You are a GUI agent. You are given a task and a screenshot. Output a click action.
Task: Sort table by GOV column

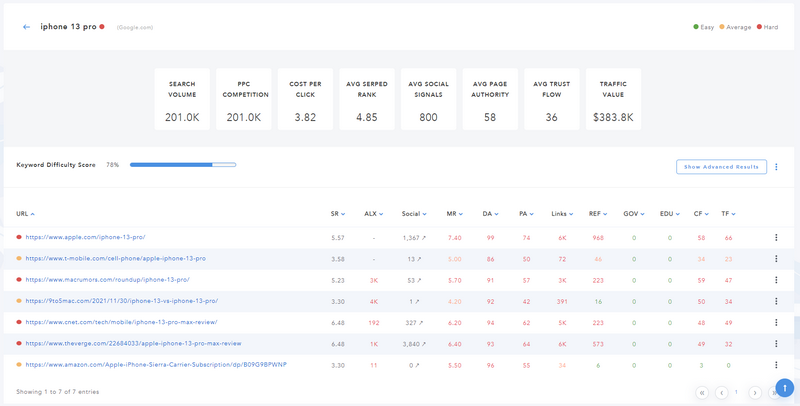(x=634, y=214)
